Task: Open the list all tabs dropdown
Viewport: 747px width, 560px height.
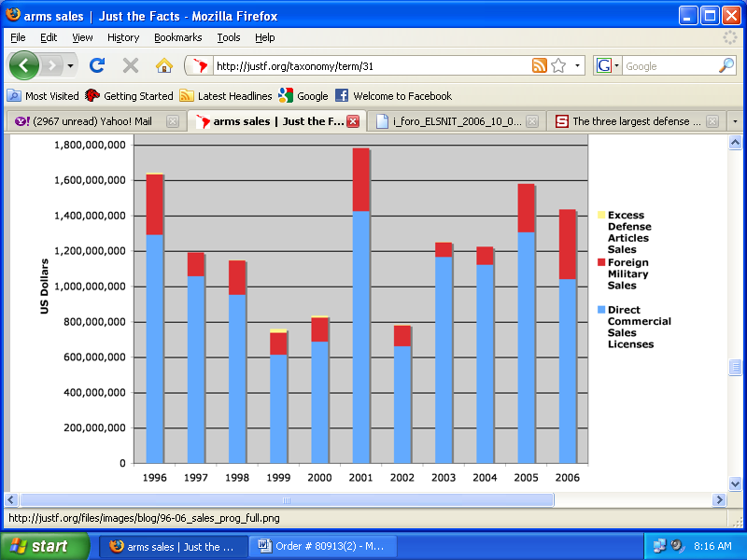Action: pos(735,121)
